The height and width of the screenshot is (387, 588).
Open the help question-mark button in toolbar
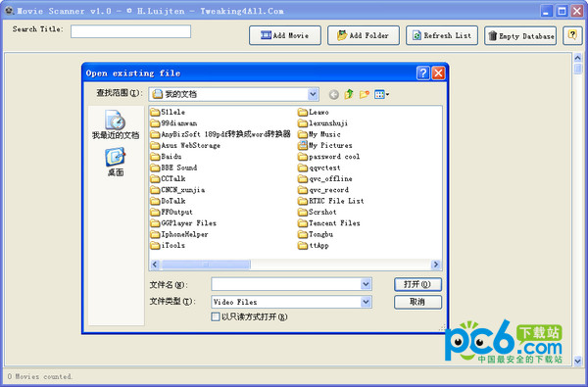coord(572,35)
